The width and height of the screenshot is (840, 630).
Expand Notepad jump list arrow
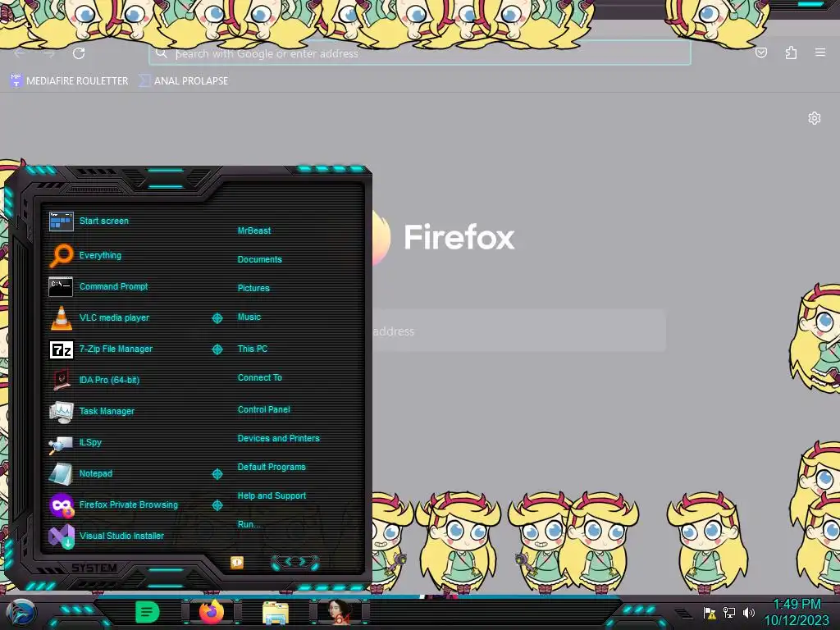coord(217,474)
